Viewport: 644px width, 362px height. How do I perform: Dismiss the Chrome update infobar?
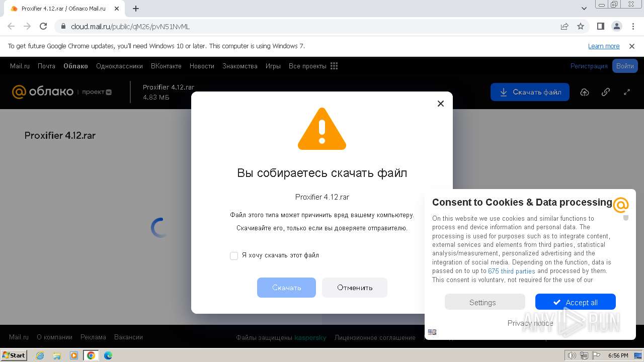632,46
